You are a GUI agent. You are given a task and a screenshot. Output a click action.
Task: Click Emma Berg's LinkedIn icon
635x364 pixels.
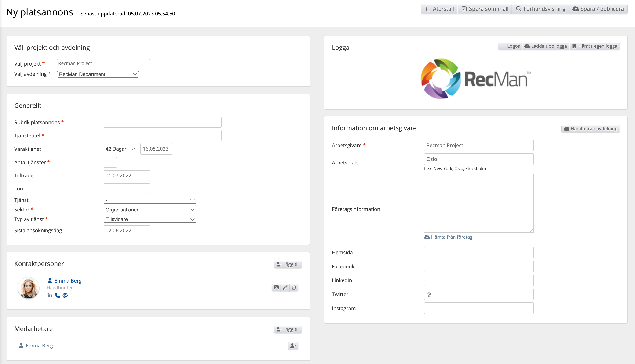tap(50, 295)
